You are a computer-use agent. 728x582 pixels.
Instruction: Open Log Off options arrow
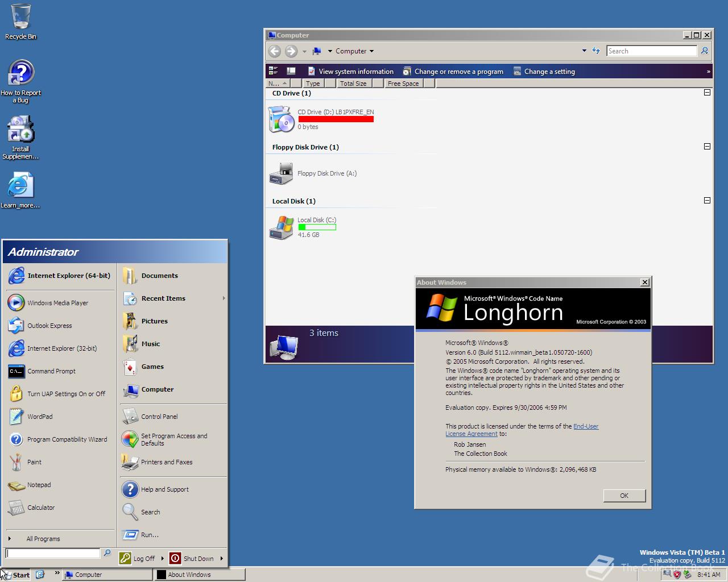[x=162, y=559]
